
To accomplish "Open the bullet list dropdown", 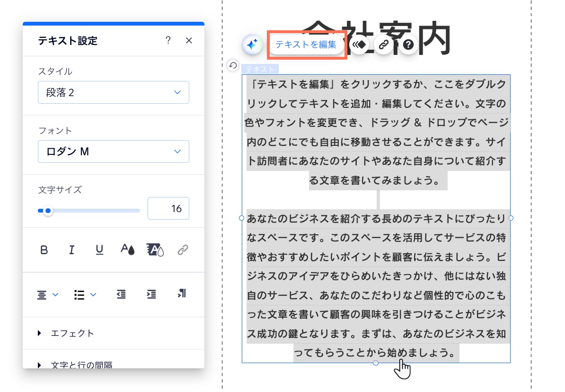I will click(x=85, y=294).
